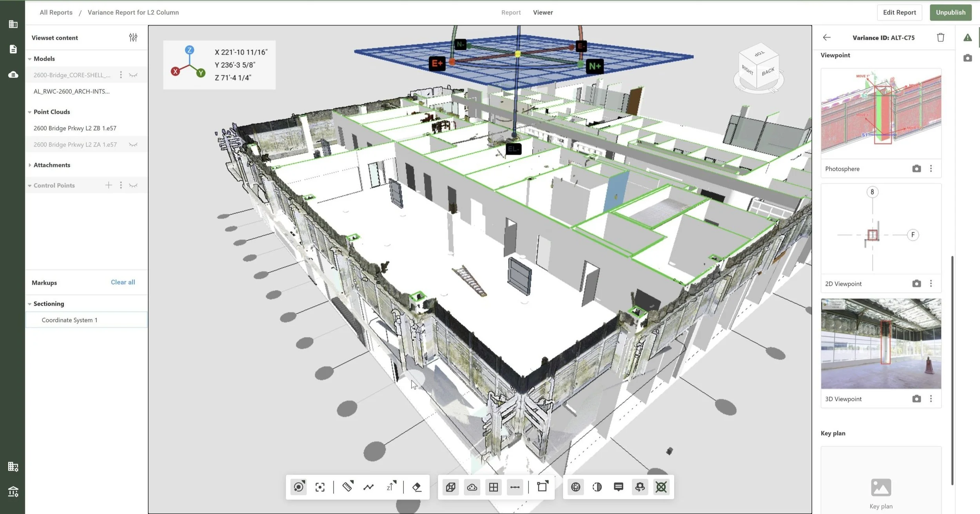Screen dimensions: 980x514
Task: Click the Unpublish button
Action: coord(950,13)
